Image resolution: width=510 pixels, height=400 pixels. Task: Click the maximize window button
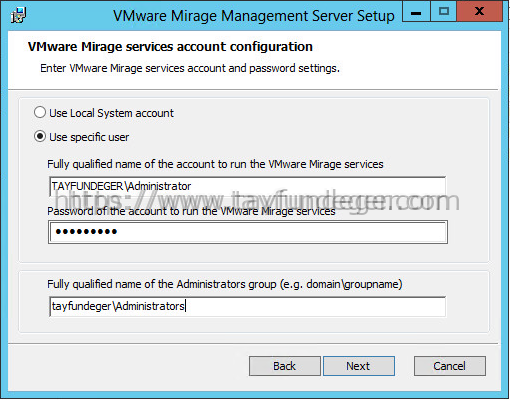[x=444, y=11]
